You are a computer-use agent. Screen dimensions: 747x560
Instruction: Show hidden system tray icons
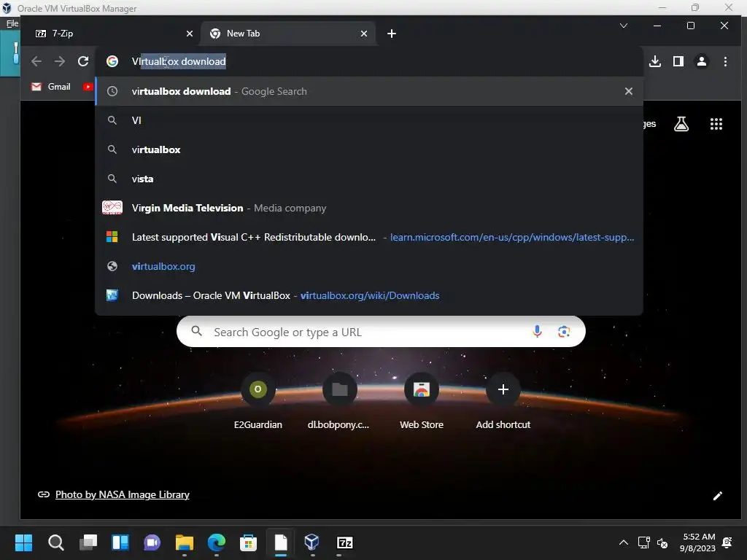(x=623, y=542)
